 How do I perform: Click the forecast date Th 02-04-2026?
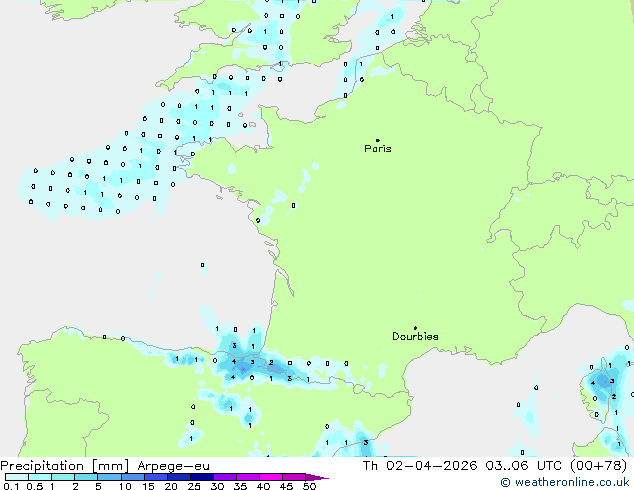pos(420,465)
